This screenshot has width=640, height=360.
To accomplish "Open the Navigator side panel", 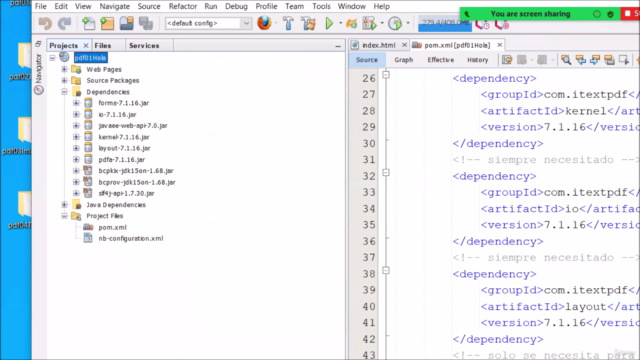I will click(x=39, y=74).
